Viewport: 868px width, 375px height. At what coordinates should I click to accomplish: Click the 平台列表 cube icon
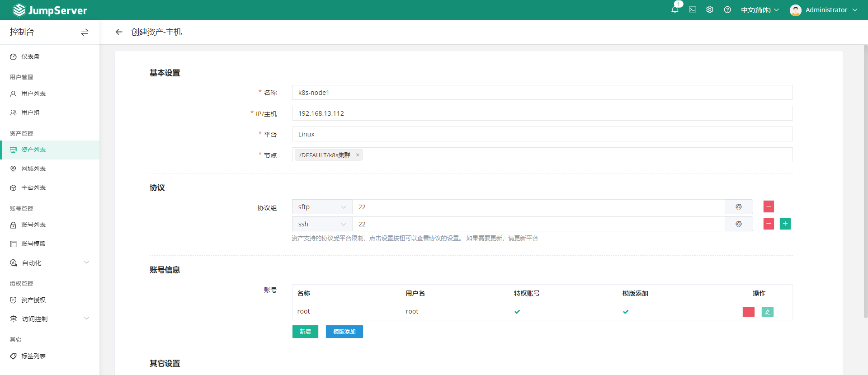(x=13, y=187)
